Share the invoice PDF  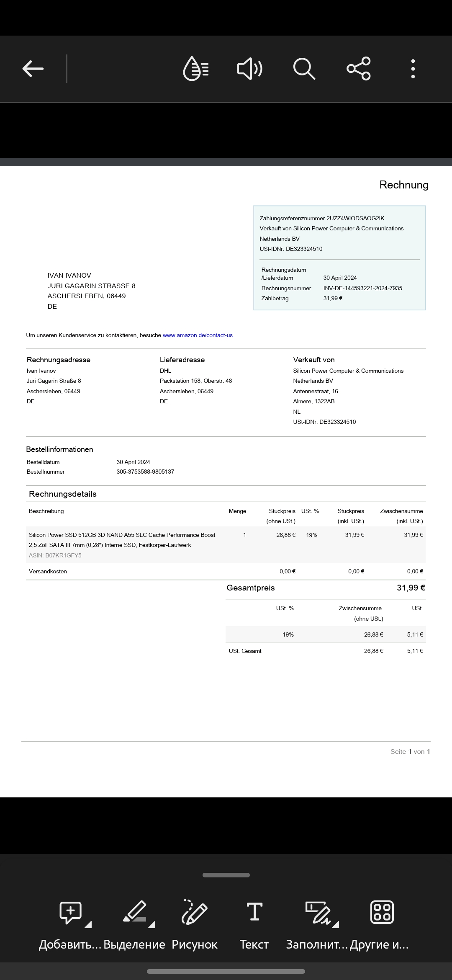click(x=359, y=69)
